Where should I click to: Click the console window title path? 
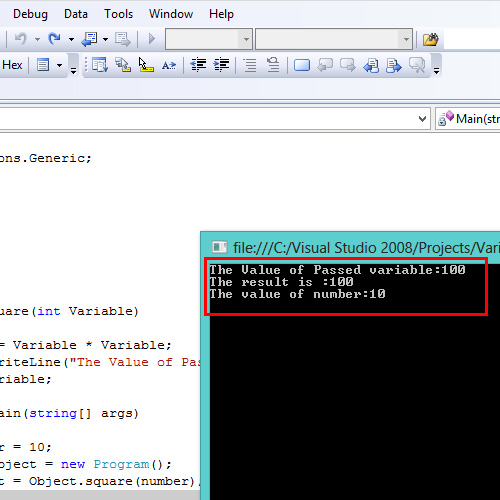[366, 248]
